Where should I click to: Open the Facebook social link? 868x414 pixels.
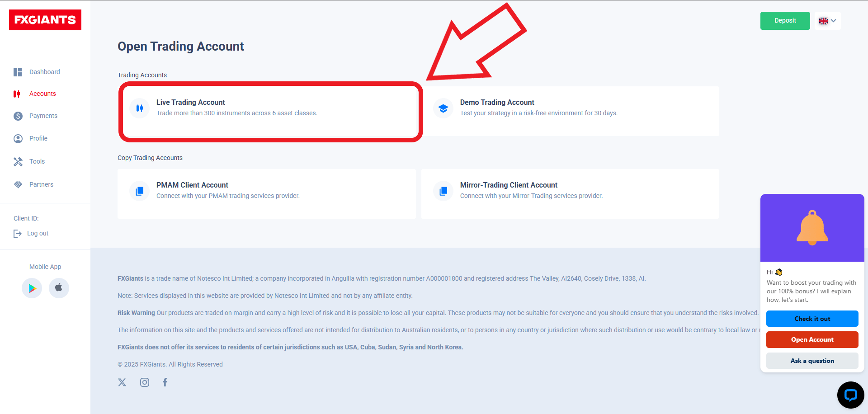point(165,382)
